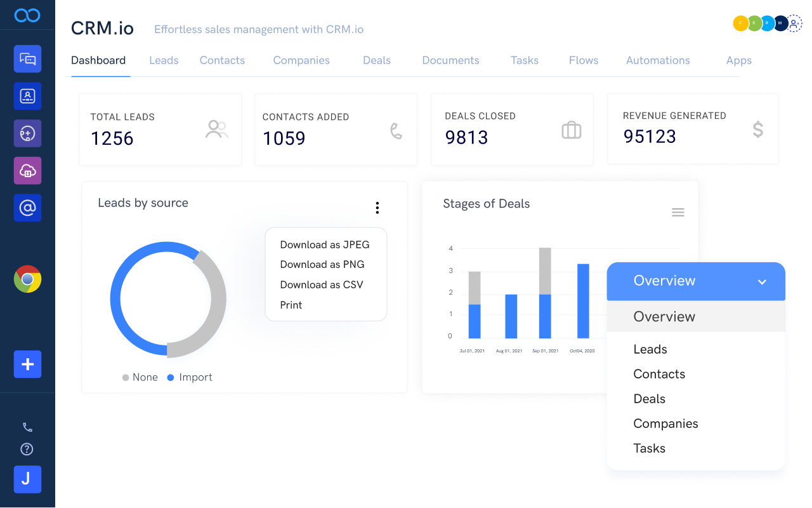Click the Deals Closed briefcase icon
The height and width of the screenshot is (508, 812).
click(572, 130)
